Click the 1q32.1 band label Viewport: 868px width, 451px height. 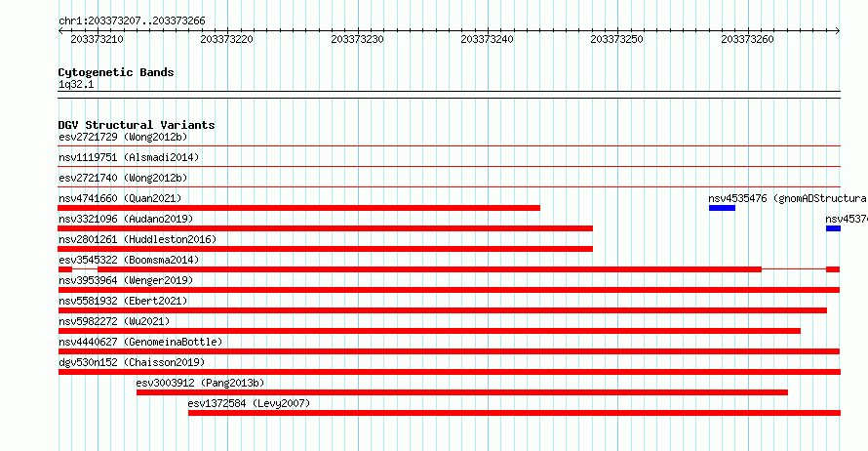tap(76, 85)
